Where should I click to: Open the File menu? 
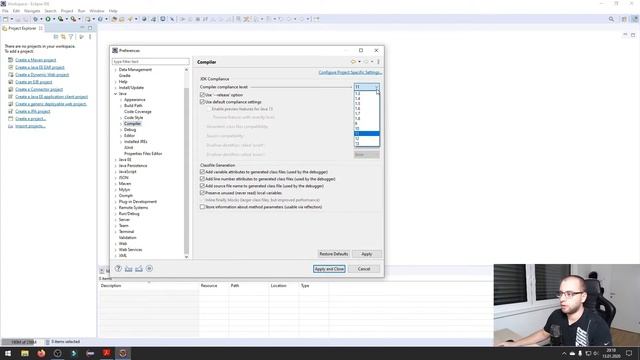(x=5, y=11)
